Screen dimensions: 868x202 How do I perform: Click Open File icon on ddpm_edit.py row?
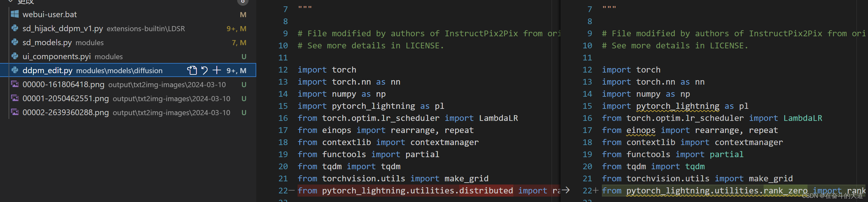point(192,70)
